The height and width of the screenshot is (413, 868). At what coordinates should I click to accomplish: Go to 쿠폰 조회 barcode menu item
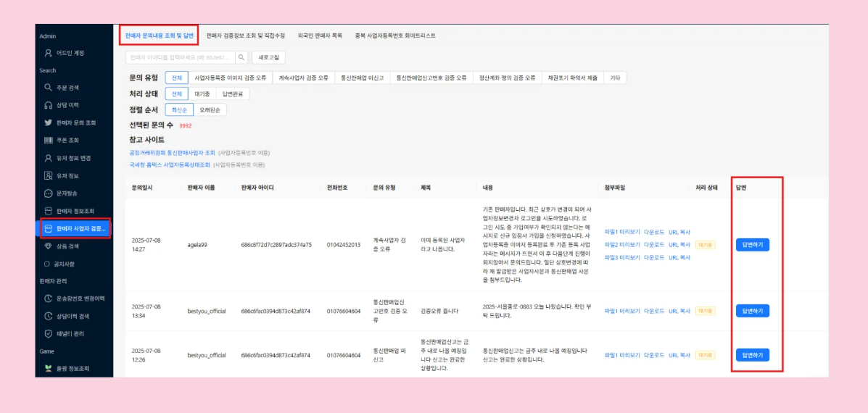67,140
